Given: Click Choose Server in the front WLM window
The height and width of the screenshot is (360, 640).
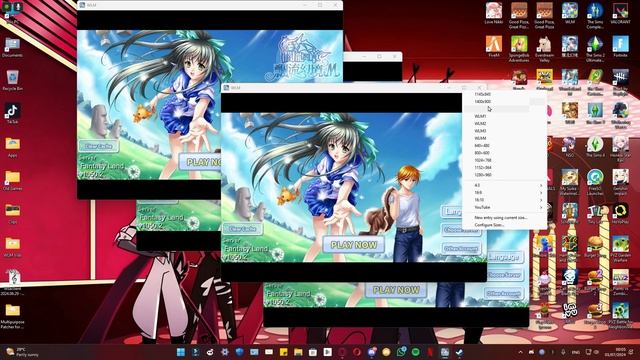Looking at the screenshot, I should [461, 230].
